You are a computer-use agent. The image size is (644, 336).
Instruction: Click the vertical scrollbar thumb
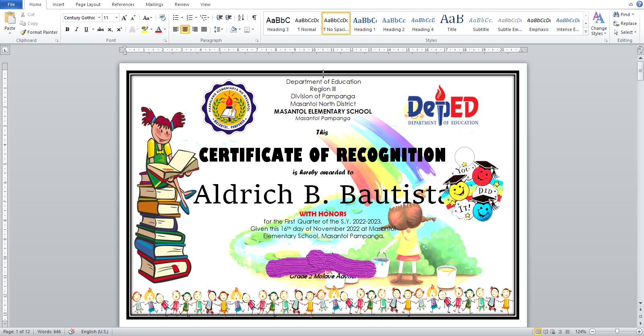coord(640,71)
